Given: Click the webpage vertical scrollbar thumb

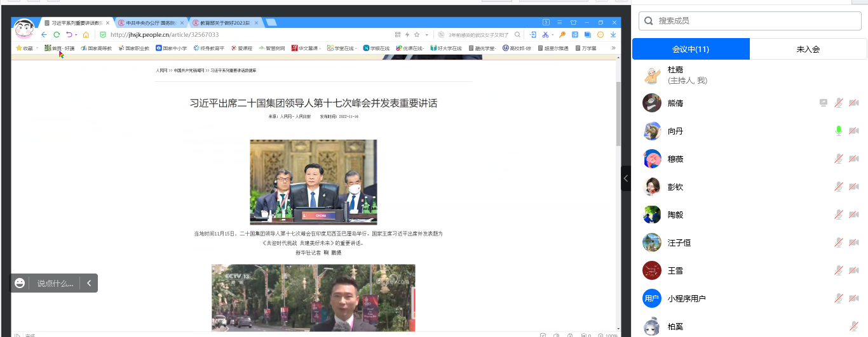Looking at the screenshot, I should pos(618,114).
